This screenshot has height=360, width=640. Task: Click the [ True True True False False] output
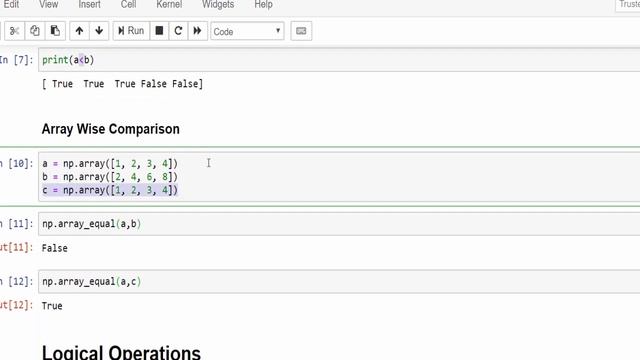click(122, 84)
